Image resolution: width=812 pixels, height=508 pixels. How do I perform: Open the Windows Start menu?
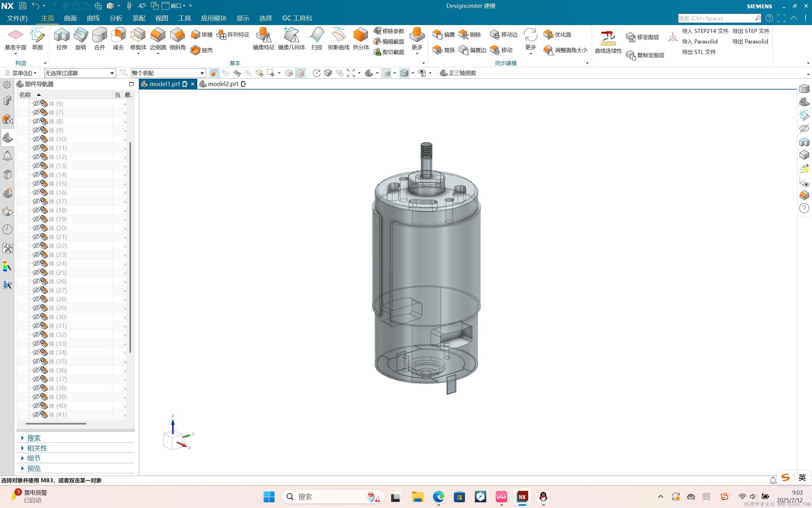coord(269,497)
